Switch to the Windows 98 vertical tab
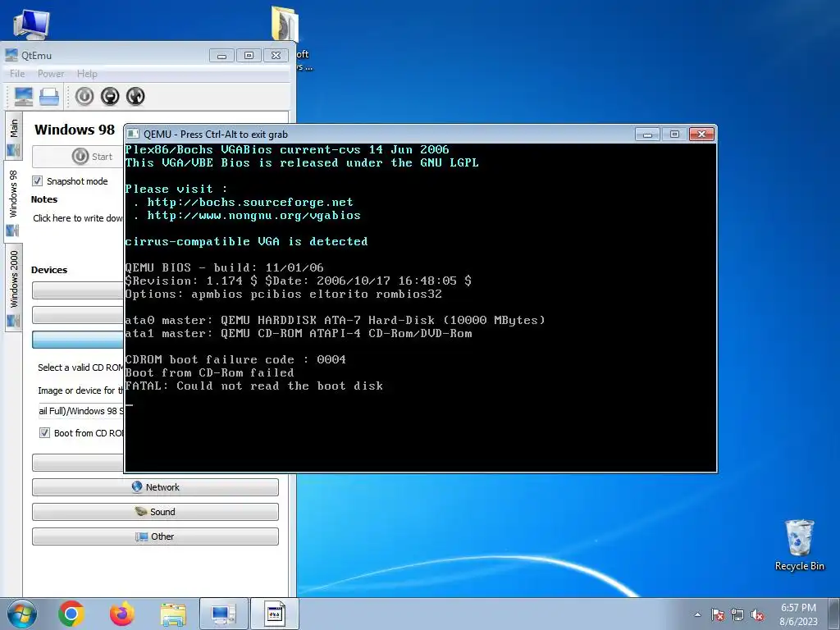 [x=13, y=202]
